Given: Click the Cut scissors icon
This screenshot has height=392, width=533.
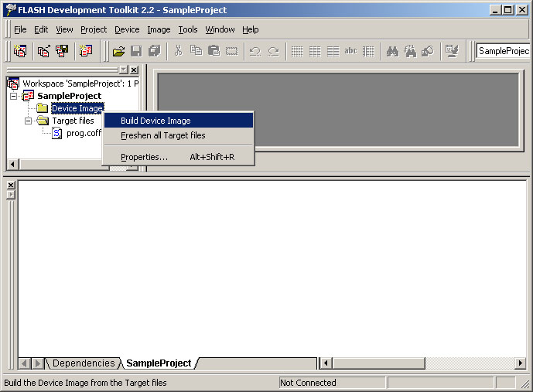Looking at the screenshot, I should click(x=178, y=51).
